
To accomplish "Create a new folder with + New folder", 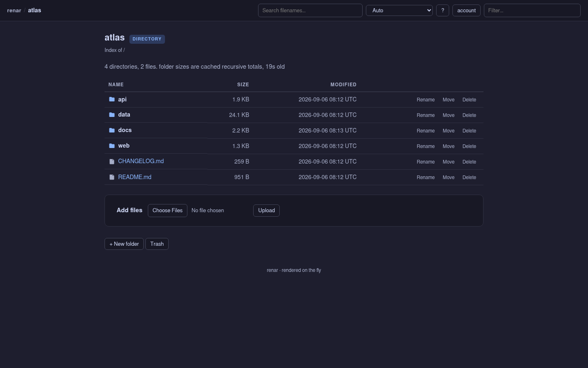I will [124, 244].
